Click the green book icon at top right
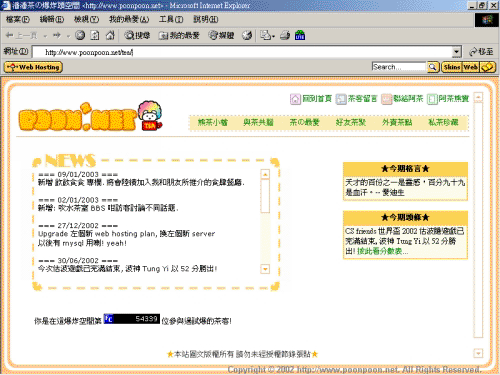 (432, 99)
